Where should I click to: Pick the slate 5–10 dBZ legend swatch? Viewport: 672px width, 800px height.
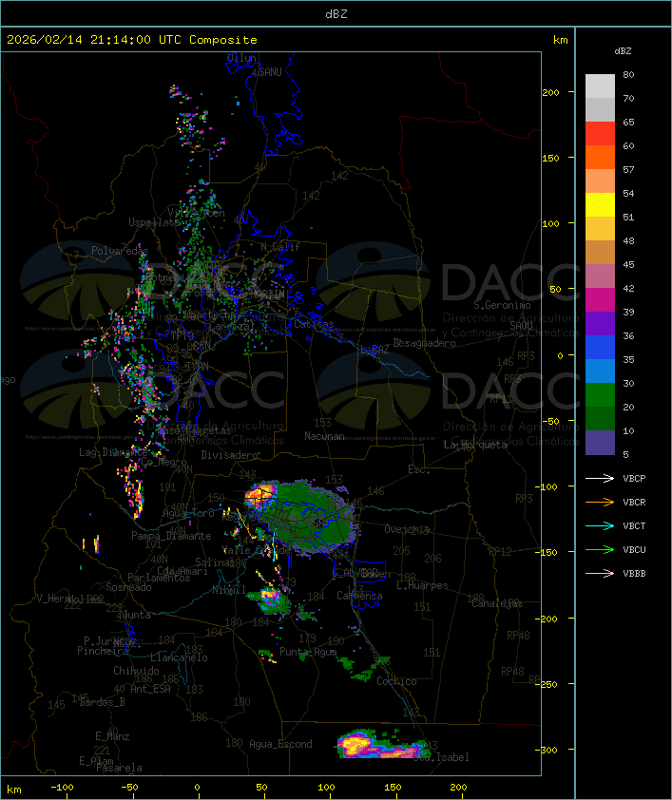600,443
